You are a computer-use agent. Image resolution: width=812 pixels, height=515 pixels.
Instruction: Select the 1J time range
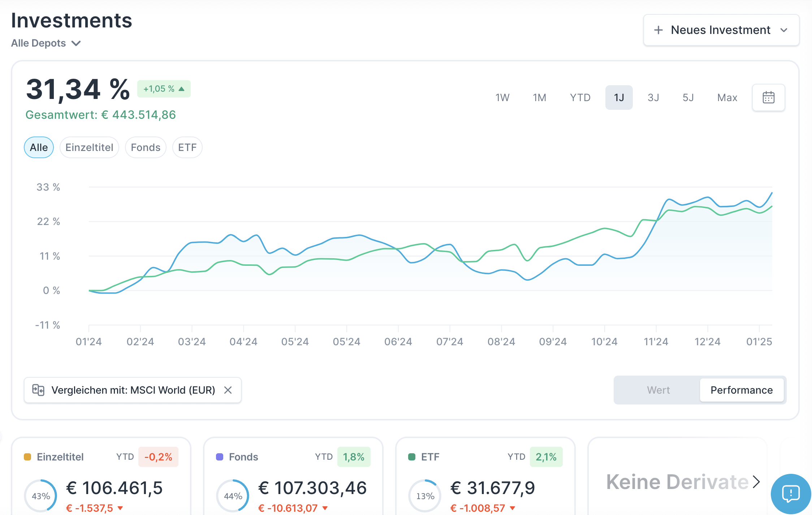tap(619, 98)
